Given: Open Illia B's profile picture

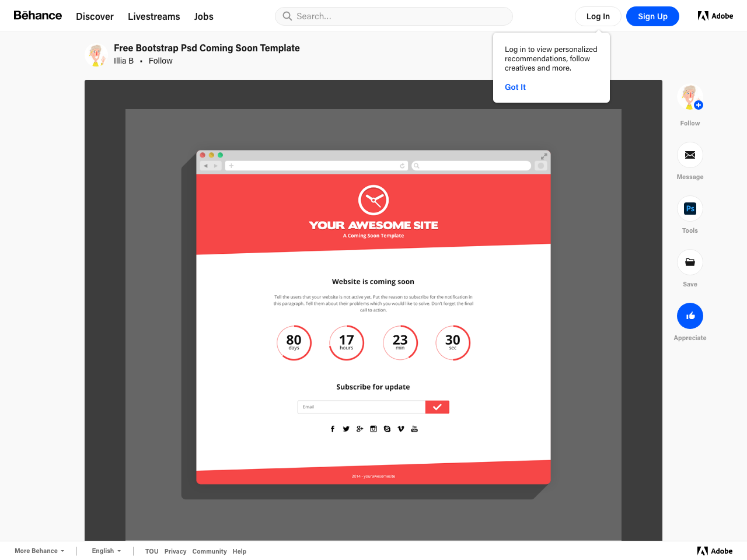Looking at the screenshot, I should click(x=96, y=54).
